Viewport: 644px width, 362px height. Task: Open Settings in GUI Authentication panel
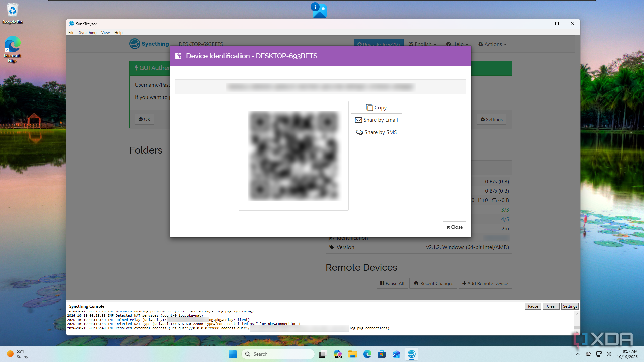click(x=492, y=119)
